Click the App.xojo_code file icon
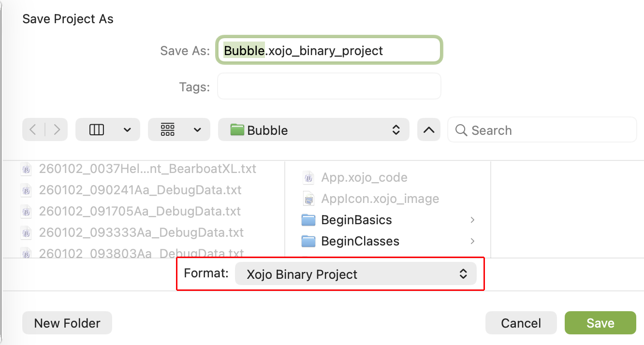Image resolution: width=644 pixels, height=345 pixels. click(308, 178)
